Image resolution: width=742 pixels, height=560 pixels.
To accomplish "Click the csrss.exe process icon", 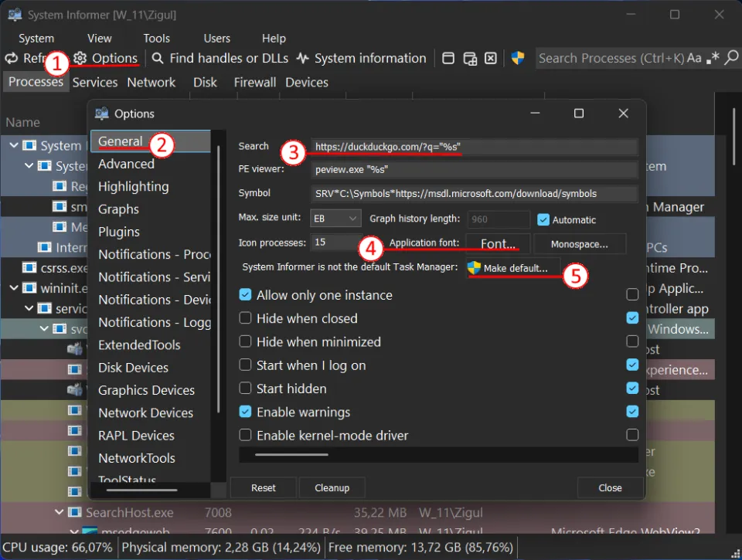I will (x=29, y=268).
